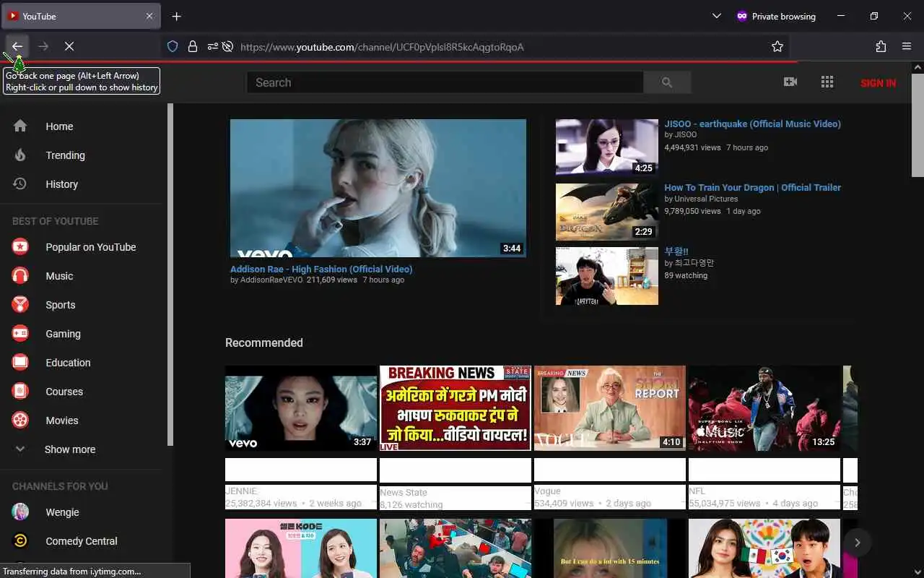Click the sidebar scrollbar
This screenshot has width=924, height=578.
coord(170,275)
